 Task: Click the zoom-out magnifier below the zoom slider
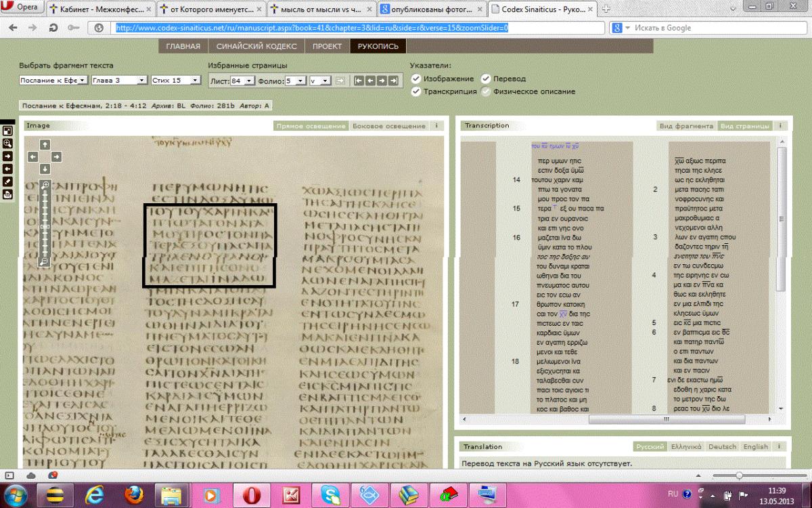[45, 261]
